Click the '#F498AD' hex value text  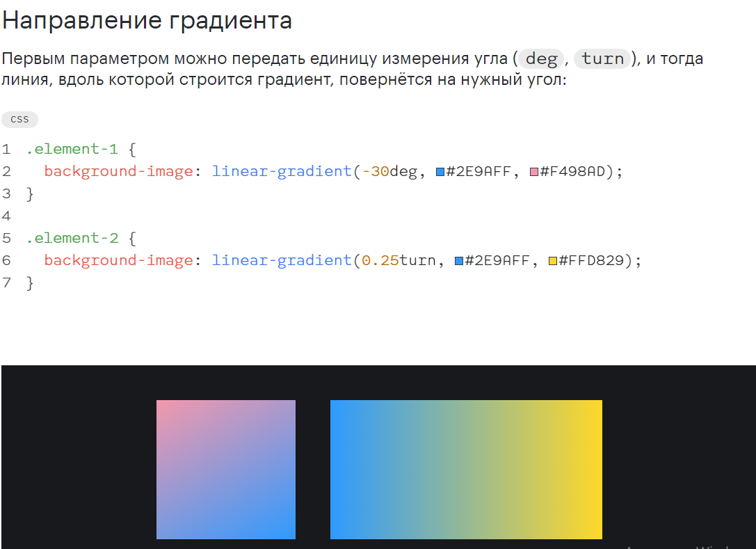pos(572,172)
